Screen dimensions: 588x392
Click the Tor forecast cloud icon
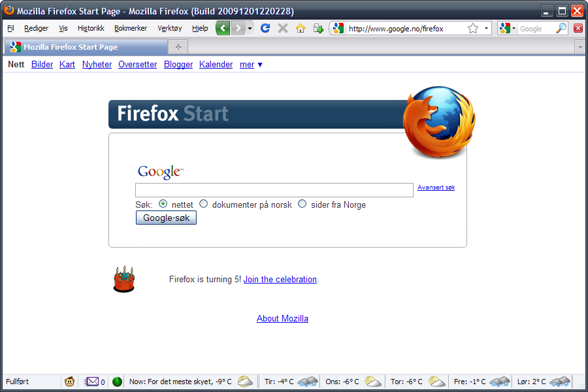coord(437,382)
